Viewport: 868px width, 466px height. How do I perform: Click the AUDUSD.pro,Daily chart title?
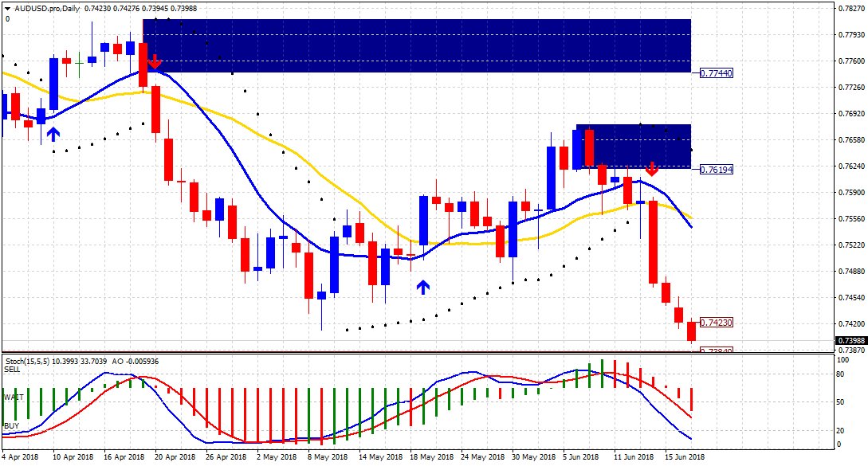(x=47, y=9)
